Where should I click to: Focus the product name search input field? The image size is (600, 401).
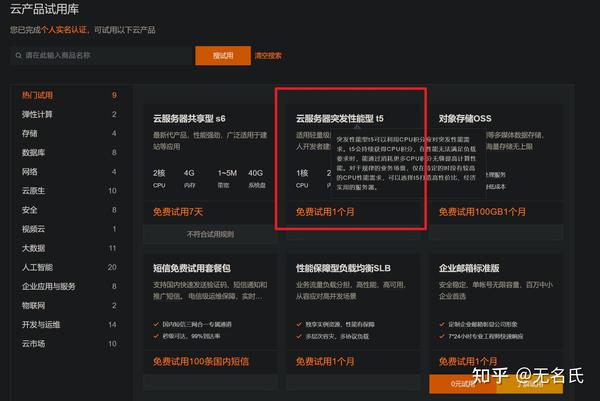pos(103,55)
